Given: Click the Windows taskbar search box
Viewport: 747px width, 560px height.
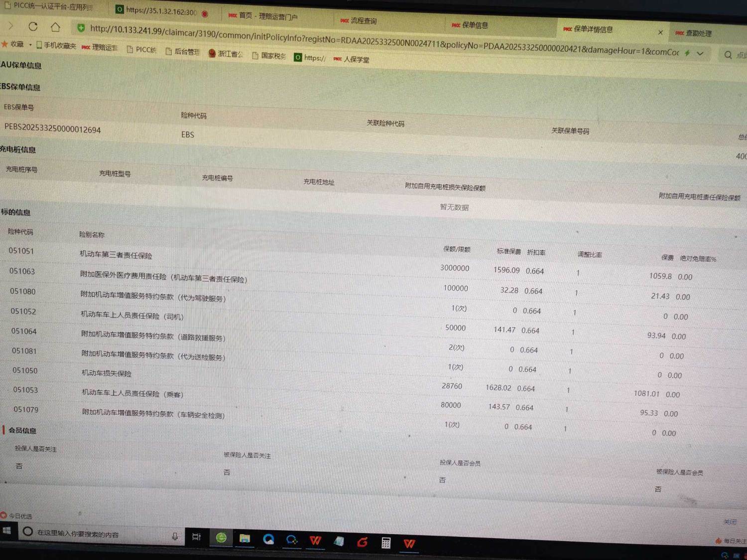Looking at the screenshot, I should pos(95,534).
